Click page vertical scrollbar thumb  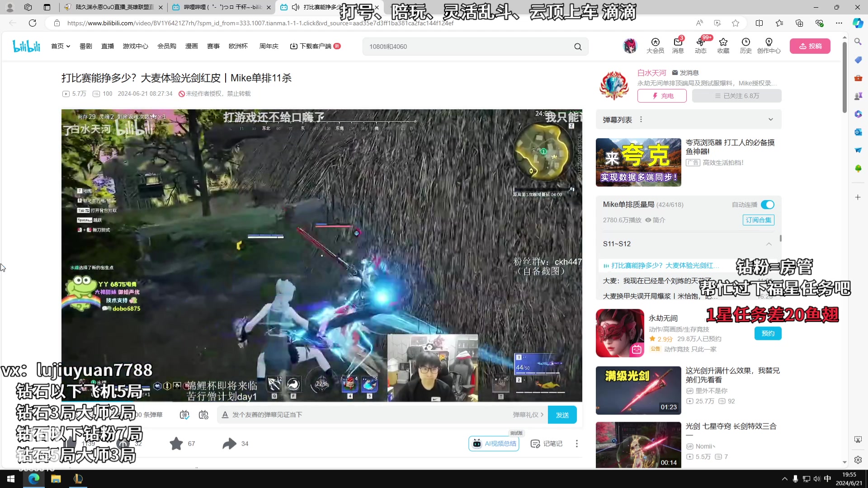(844, 77)
